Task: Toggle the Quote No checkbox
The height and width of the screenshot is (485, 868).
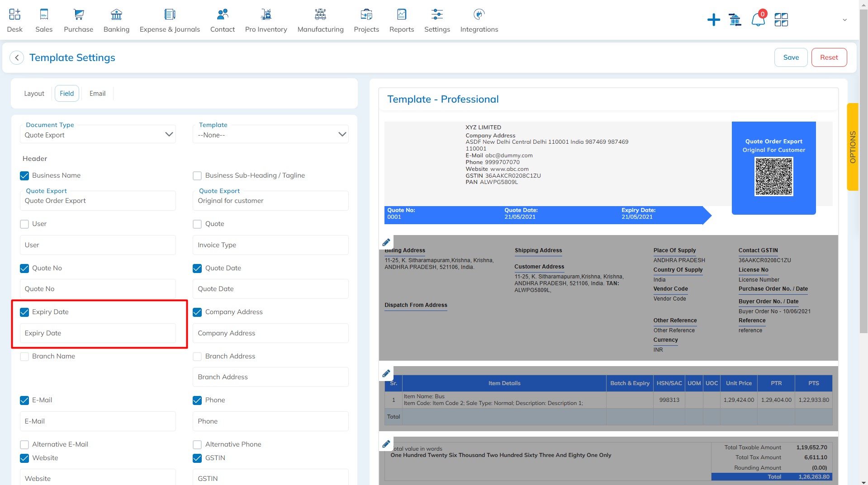Action: (x=24, y=268)
